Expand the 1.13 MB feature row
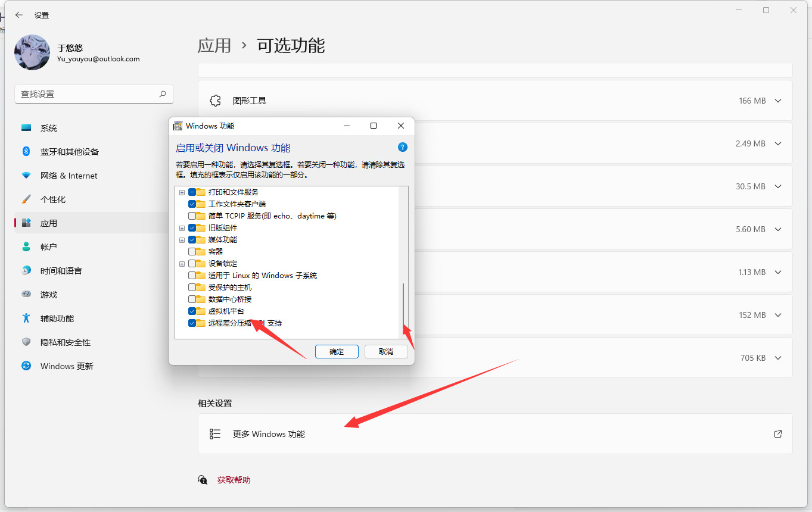Viewport: 812px width, 512px height. 777,272
